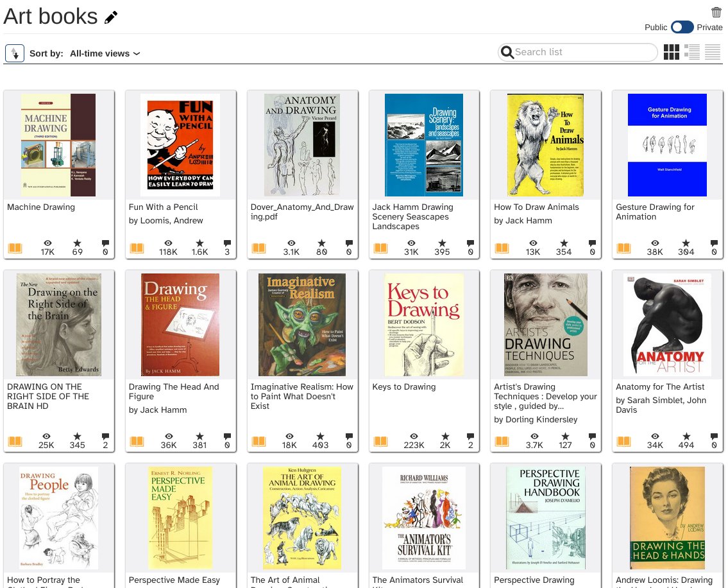Open Andrew Loomis Drawing the Head cover

tap(667, 518)
